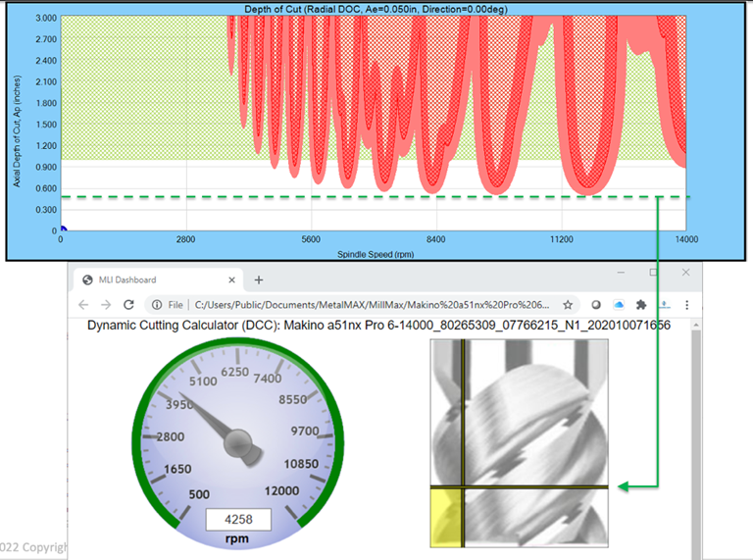Screen dimensions: 753x560
Task: Click the 8550 label on gauge
Action: point(292,399)
